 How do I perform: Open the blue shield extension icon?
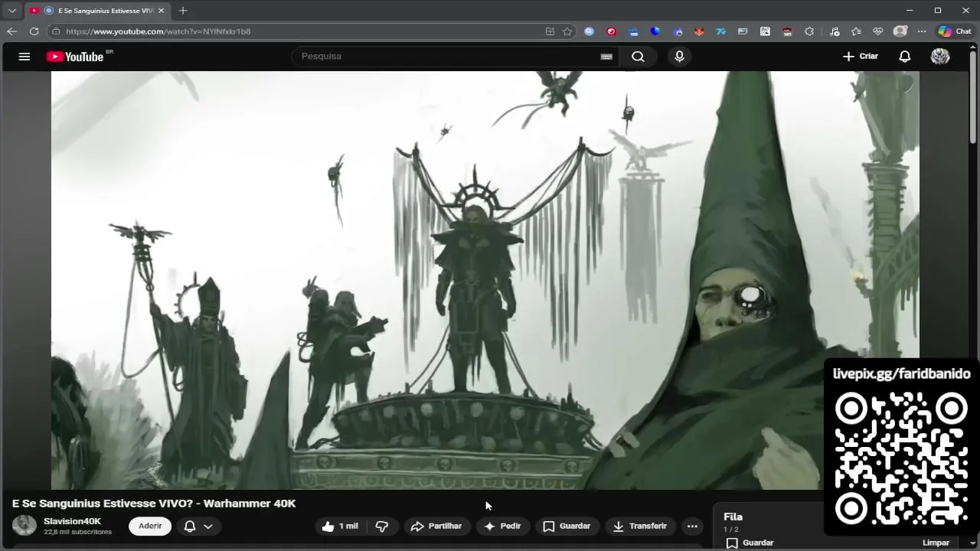655,31
